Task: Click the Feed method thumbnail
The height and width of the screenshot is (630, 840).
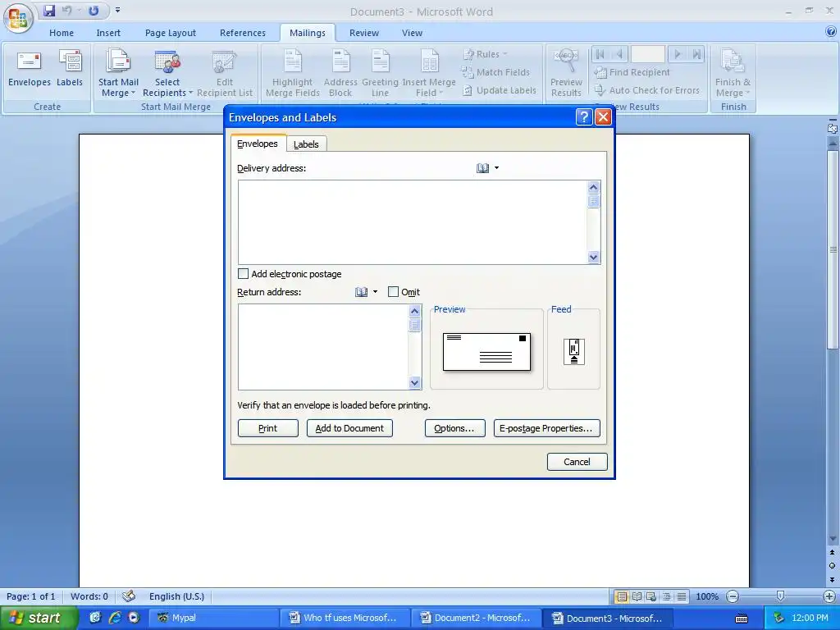Action: pyautogui.click(x=573, y=351)
